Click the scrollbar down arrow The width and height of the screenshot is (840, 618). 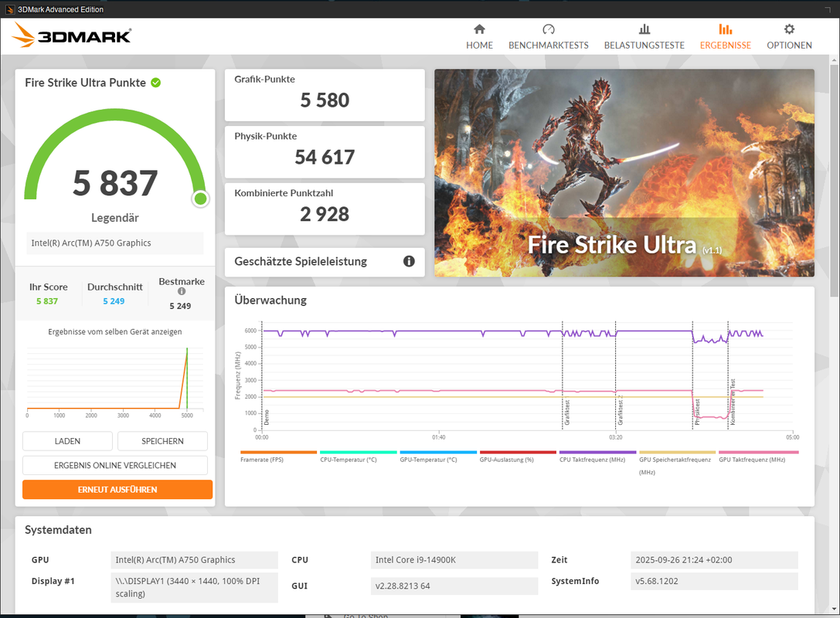pyautogui.click(x=834, y=609)
